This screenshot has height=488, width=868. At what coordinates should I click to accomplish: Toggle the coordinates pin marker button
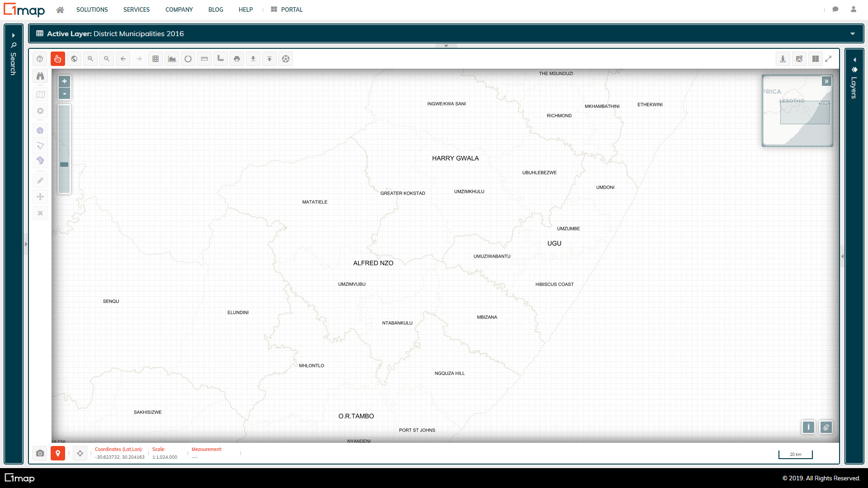58,453
